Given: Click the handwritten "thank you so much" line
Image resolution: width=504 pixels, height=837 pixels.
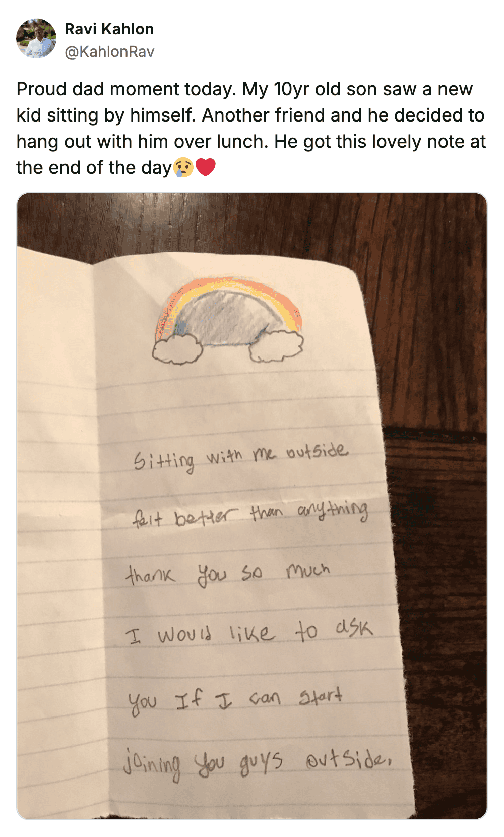Looking at the screenshot, I should (228, 573).
